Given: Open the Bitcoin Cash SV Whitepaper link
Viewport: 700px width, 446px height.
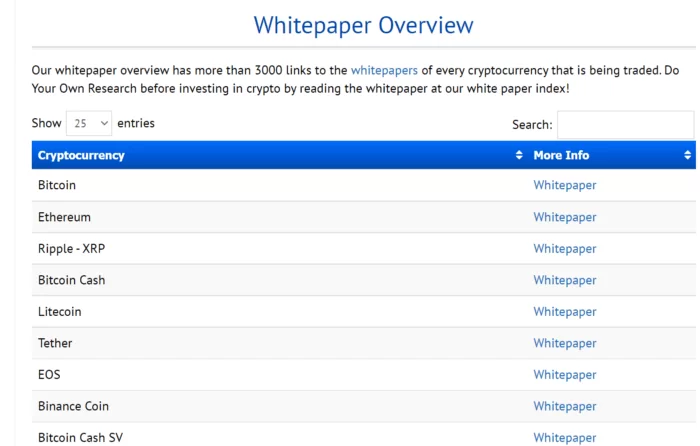Looking at the screenshot, I should pos(564,437).
